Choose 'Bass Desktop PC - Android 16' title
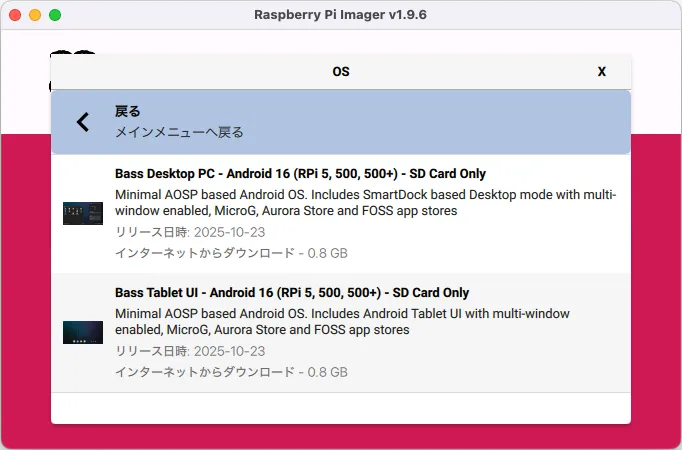Image resolution: width=682 pixels, height=450 pixels. (x=300, y=174)
